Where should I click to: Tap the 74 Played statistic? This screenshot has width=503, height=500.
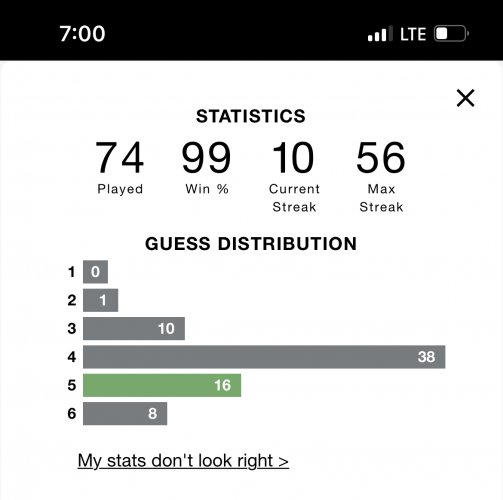click(x=120, y=167)
